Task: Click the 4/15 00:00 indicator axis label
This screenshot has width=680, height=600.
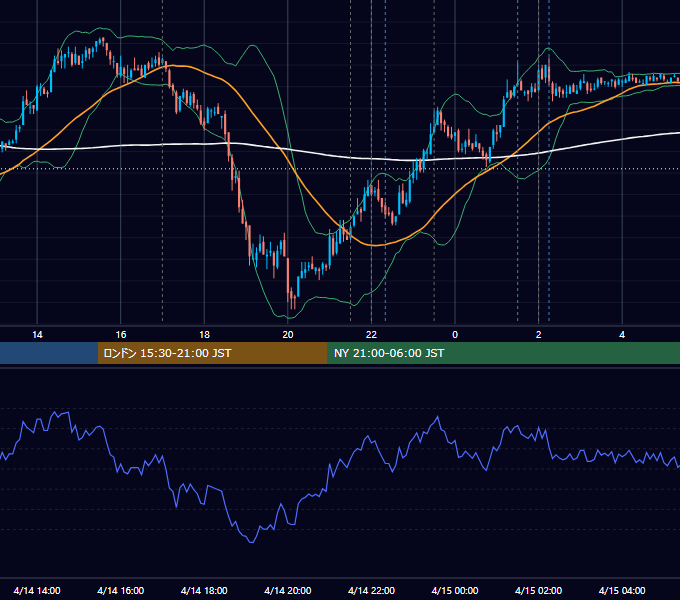Action: [x=455, y=590]
